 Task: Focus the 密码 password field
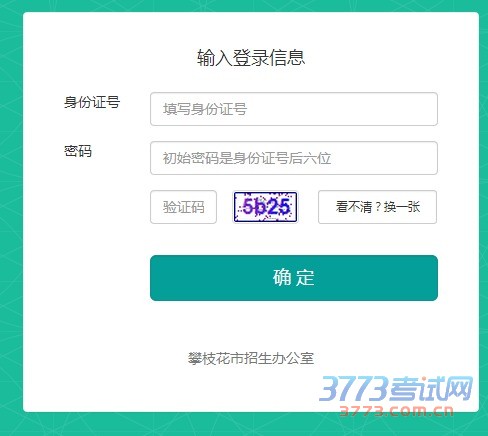click(294, 158)
